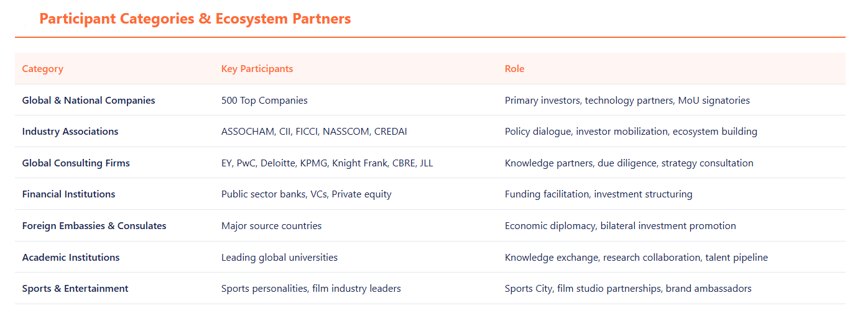Click the Role column header

click(514, 69)
